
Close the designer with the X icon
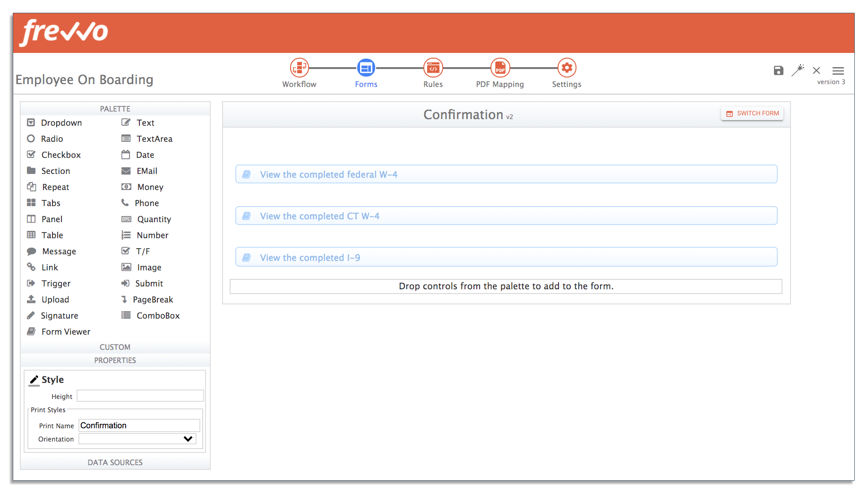[x=816, y=70]
